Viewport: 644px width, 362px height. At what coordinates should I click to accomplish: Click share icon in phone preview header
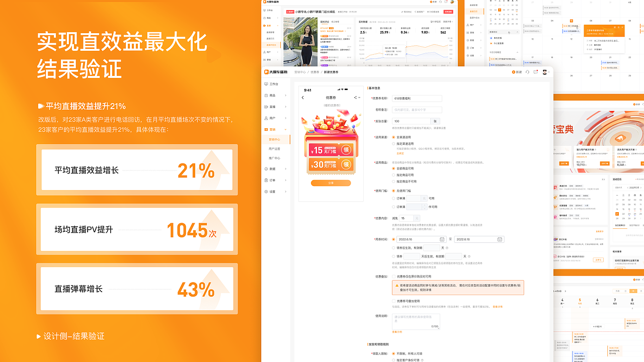point(356,98)
